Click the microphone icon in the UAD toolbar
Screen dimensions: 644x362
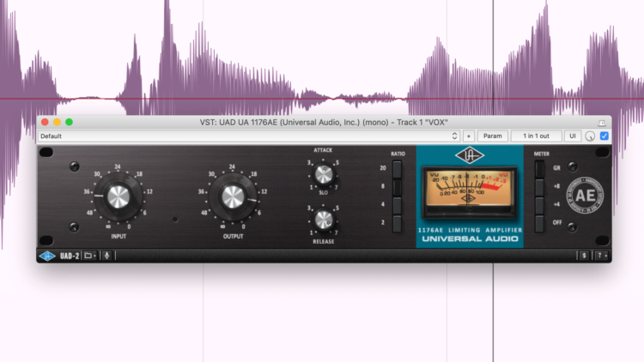click(106, 256)
